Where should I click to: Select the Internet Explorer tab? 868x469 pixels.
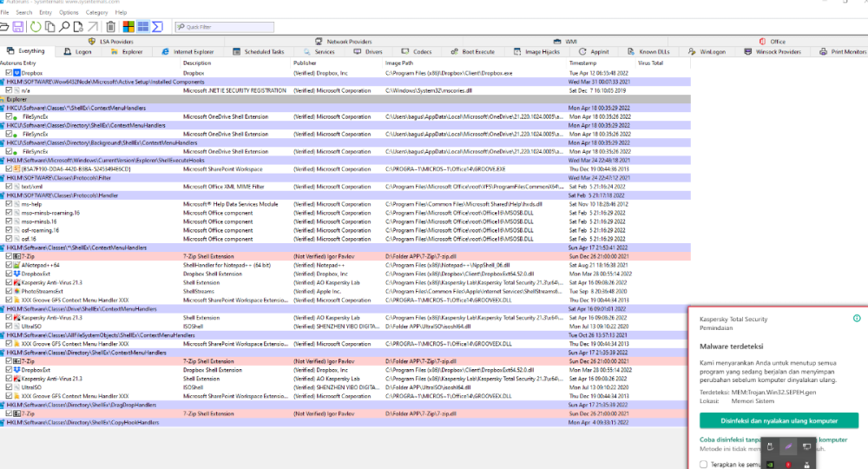187,51
